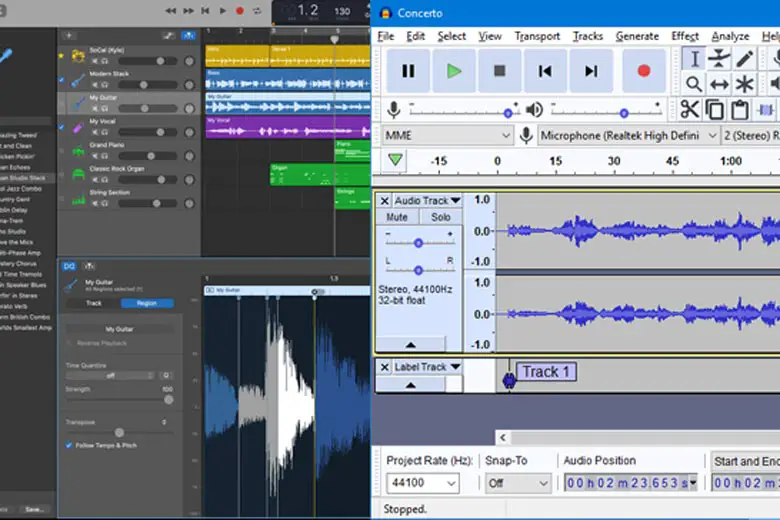
Task: Select the Time Shift arrows tool
Action: (719, 84)
